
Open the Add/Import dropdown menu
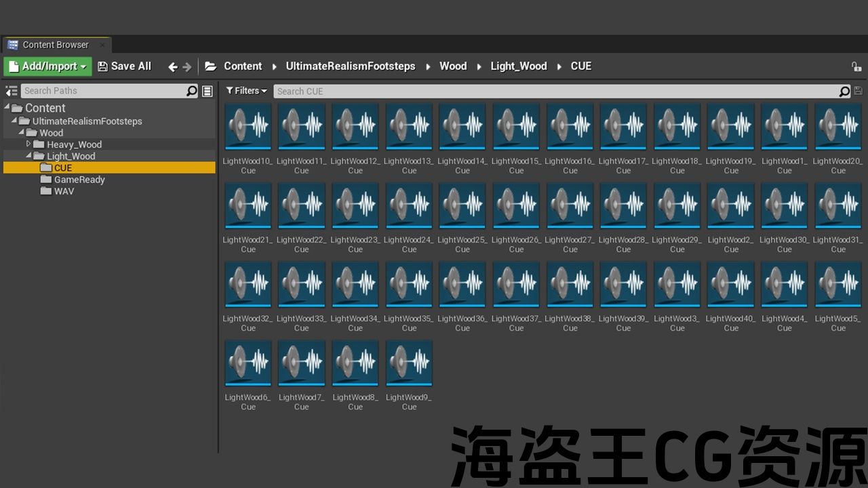pos(47,66)
